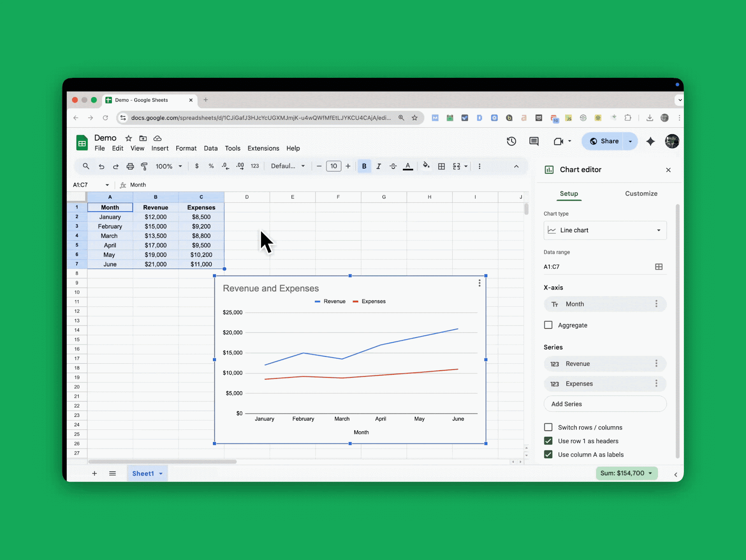The width and height of the screenshot is (746, 560).
Task: Enable the Aggregate checkbox
Action: [548, 325]
